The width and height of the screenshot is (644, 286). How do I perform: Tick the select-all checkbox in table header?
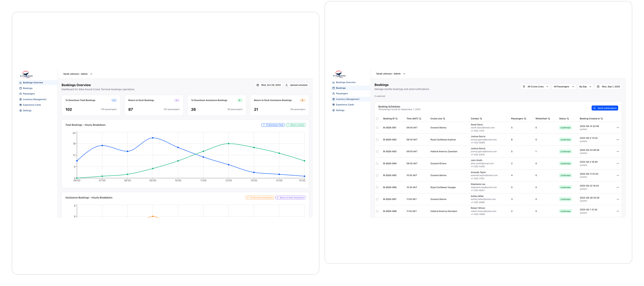tap(377, 119)
